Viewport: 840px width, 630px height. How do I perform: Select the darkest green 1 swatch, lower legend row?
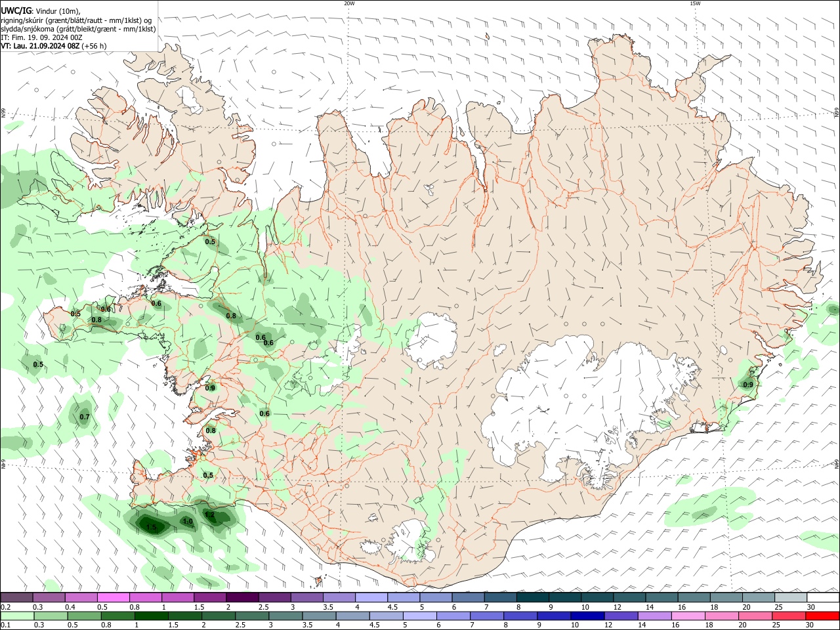151,616
